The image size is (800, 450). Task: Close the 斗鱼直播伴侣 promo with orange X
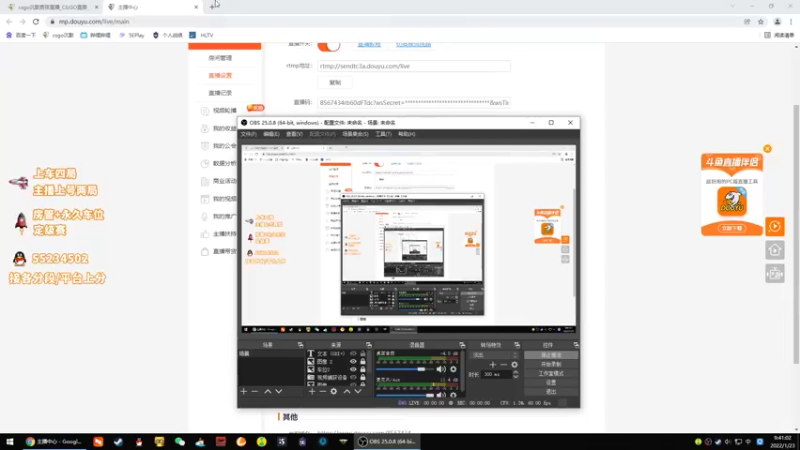[x=767, y=148]
